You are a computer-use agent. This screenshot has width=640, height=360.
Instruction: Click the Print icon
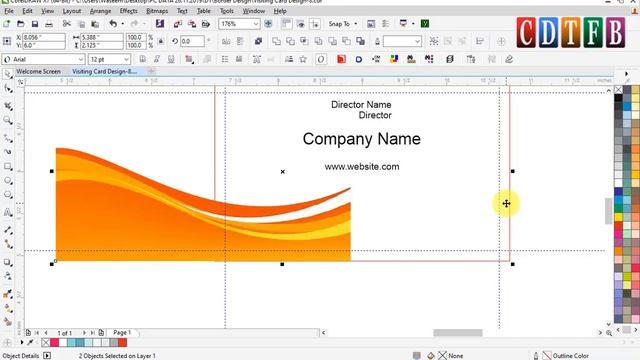tap(49, 24)
